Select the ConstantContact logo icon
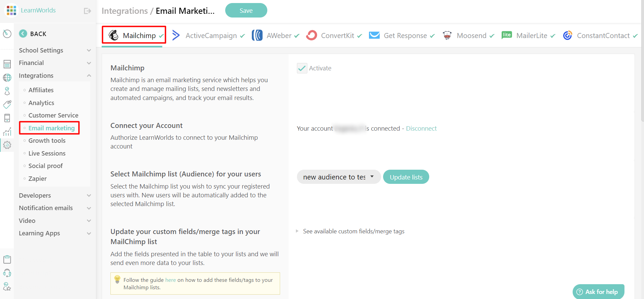Viewport: 644px width, 299px height. 568,35
